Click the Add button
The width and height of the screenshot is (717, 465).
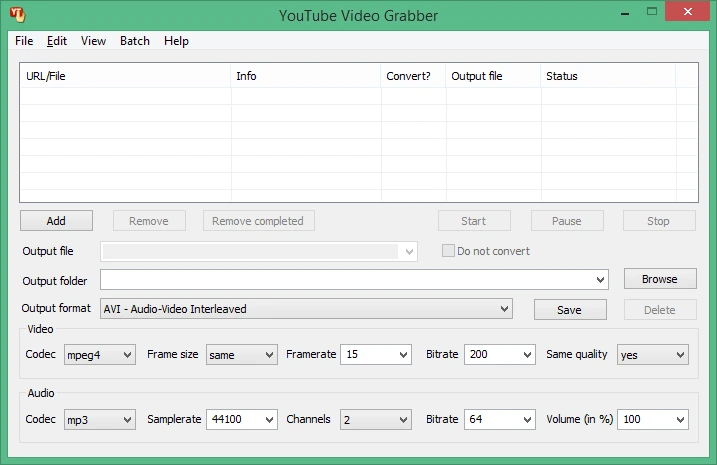(56, 221)
